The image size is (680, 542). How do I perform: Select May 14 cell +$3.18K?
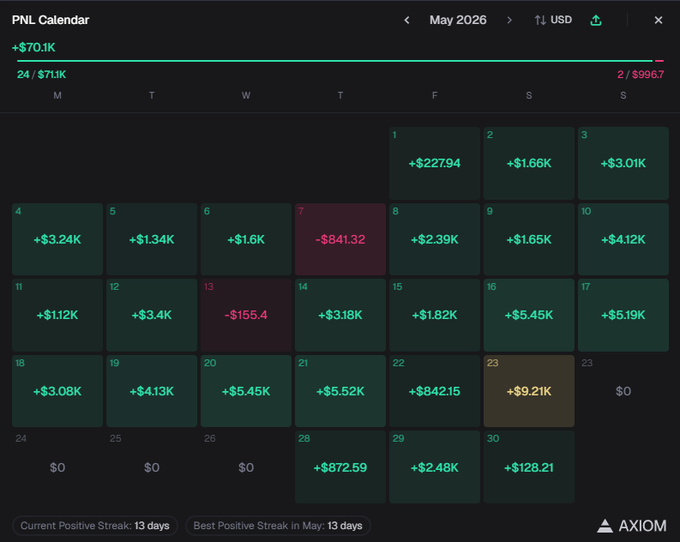coord(340,315)
